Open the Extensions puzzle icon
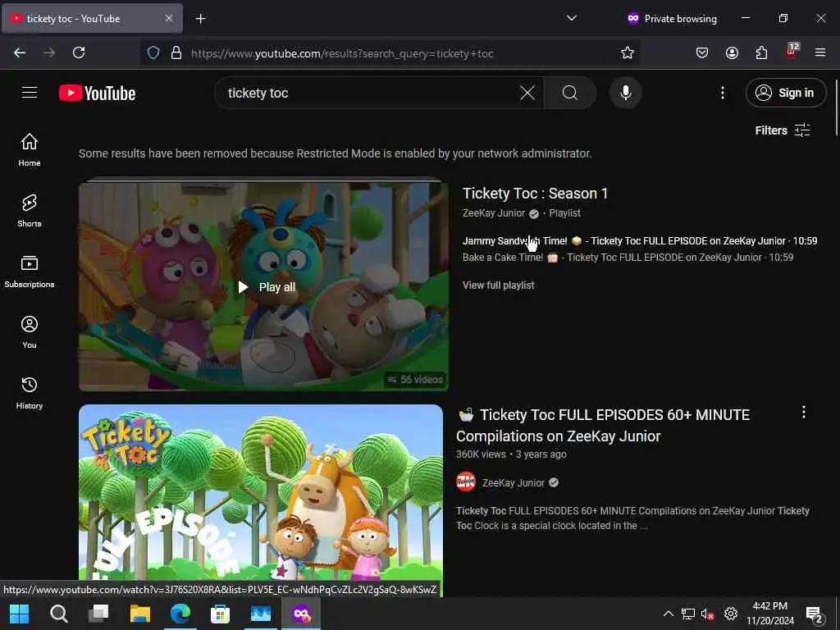The width and height of the screenshot is (840, 630). pyautogui.click(x=761, y=52)
